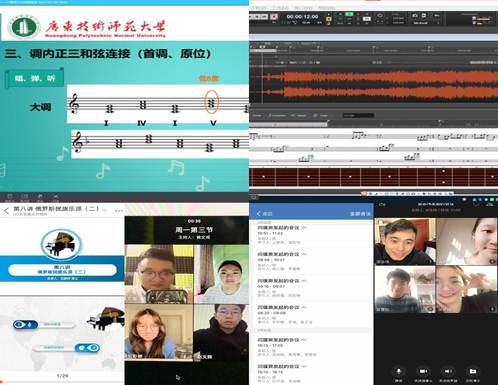Toggle the speaker icon in call controls
Image resolution: width=498 pixels, height=385 pixels.
click(x=448, y=371)
